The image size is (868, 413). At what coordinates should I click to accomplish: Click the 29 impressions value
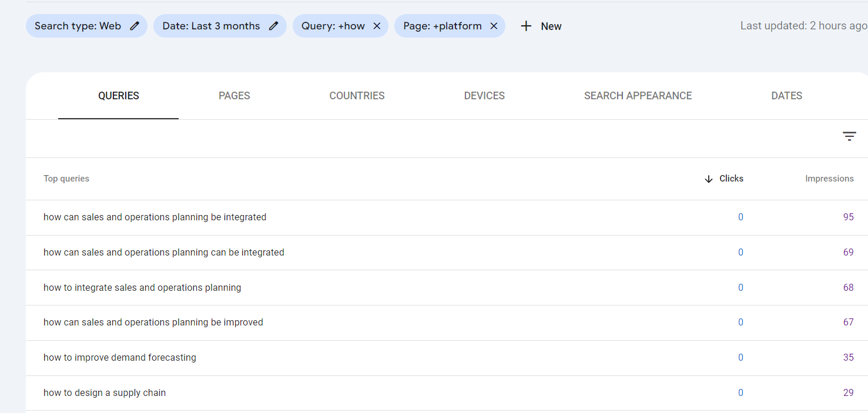(x=848, y=393)
